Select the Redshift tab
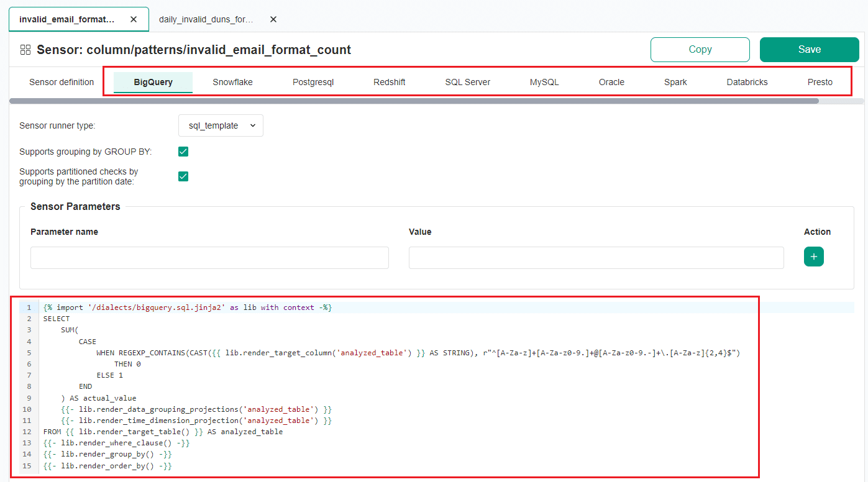The height and width of the screenshot is (482, 868). click(x=390, y=82)
